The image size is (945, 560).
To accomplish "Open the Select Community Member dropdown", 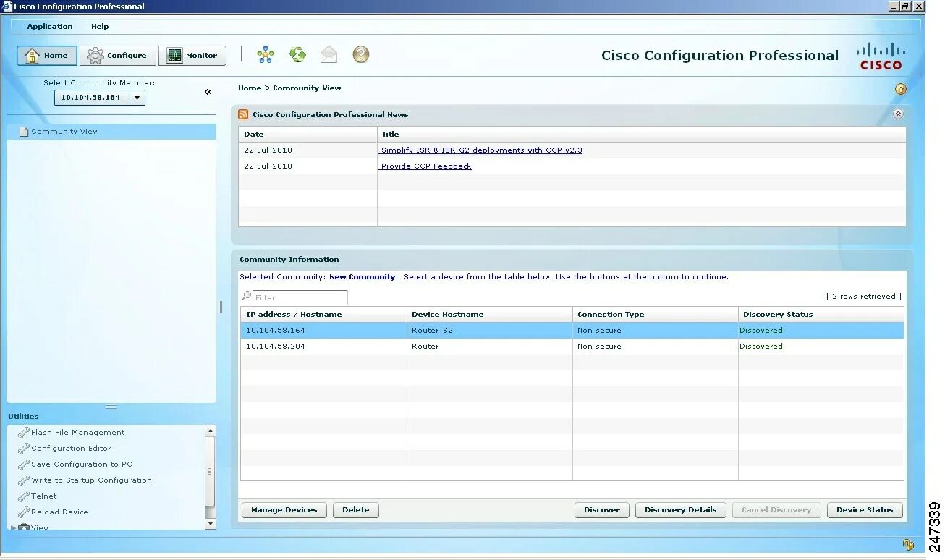I will click(137, 98).
